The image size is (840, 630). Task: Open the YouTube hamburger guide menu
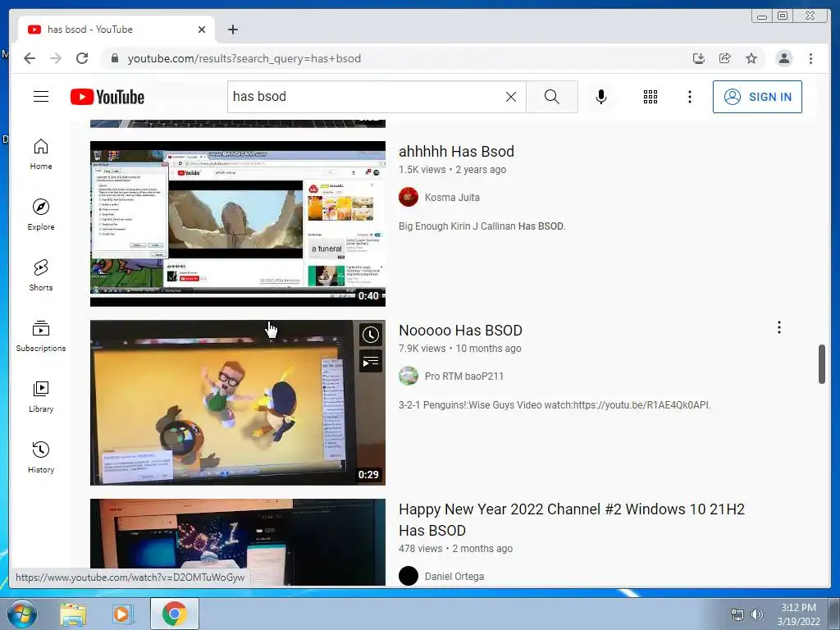41,97
